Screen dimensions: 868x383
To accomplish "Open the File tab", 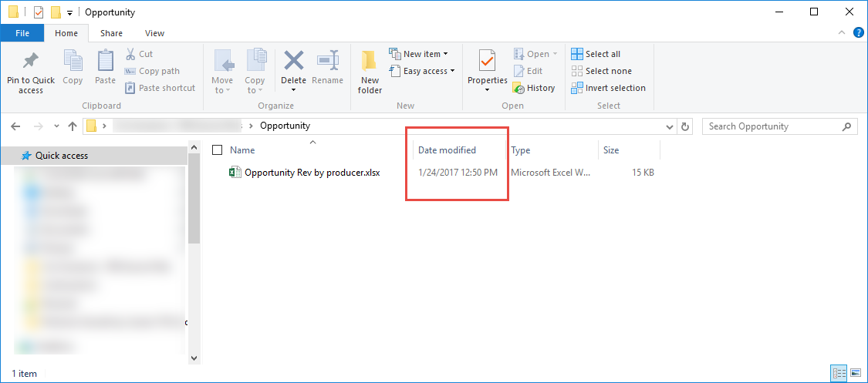I will [x=22, y=33].
